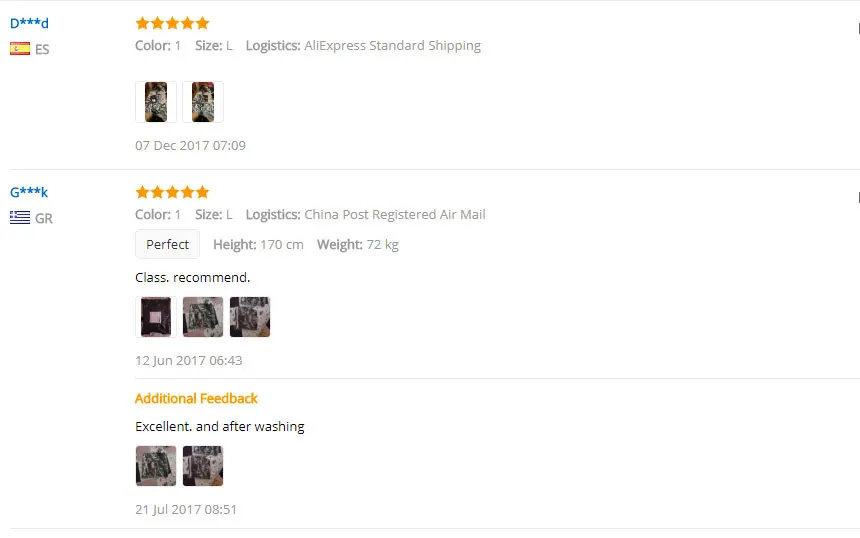Viewport: 860px width, 538px height.
Task: Open reviewer D***d's profile name
Action: [x=29, y=23]
